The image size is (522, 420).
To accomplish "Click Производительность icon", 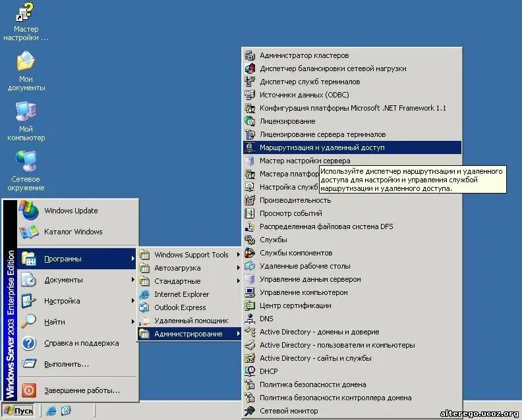I will pos(250,200).
